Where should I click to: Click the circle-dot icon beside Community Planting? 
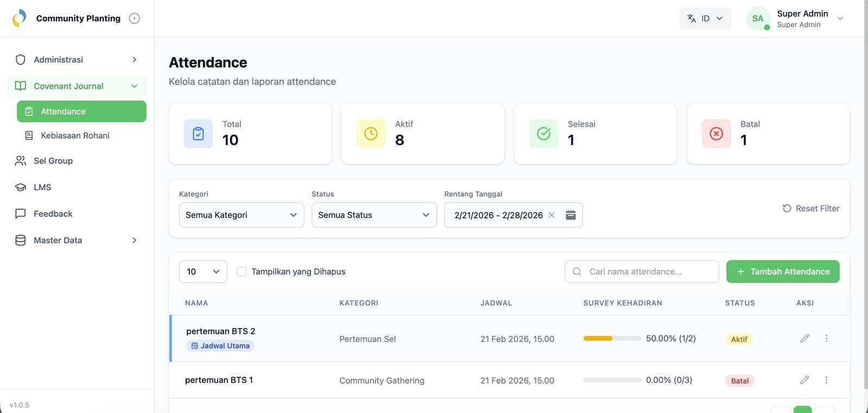[x=135, y=18]
